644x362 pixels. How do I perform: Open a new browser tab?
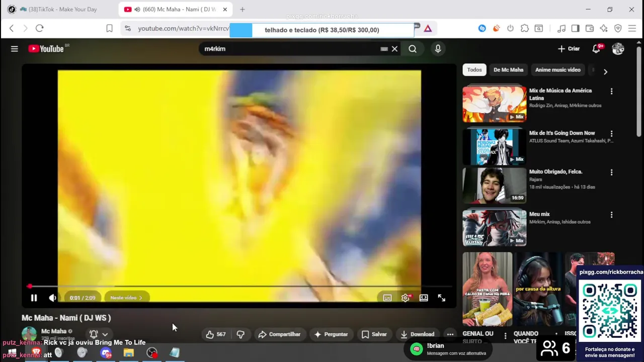[243, 9]
